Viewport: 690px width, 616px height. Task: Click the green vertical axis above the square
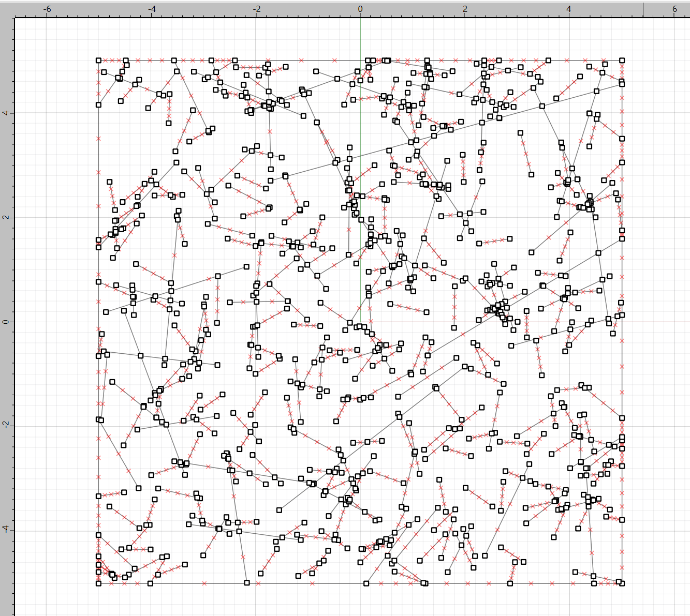(x=360, y=39)
